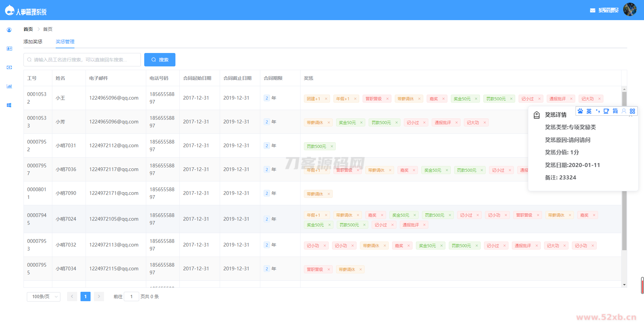Click the mail envelope icon in header
This screenshot has height=325, width=644.
pyautogui.click(x=592, y=10)
